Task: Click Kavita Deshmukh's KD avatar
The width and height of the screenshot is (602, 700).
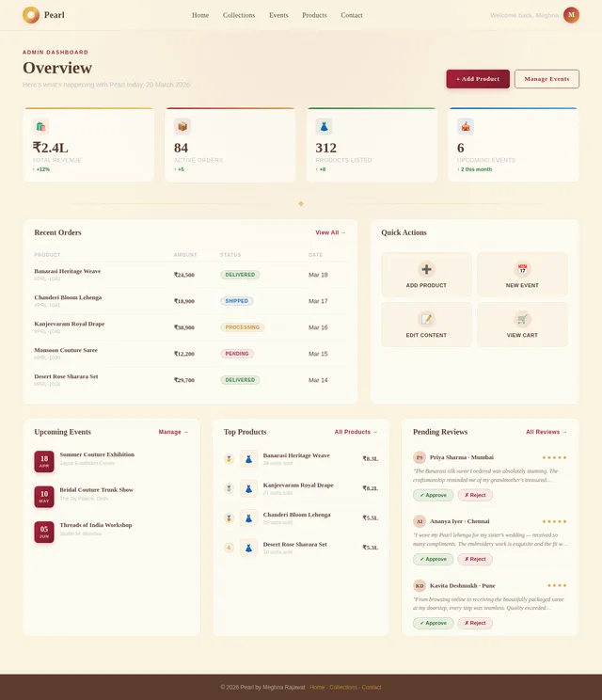Action: [x=420, y=585]
